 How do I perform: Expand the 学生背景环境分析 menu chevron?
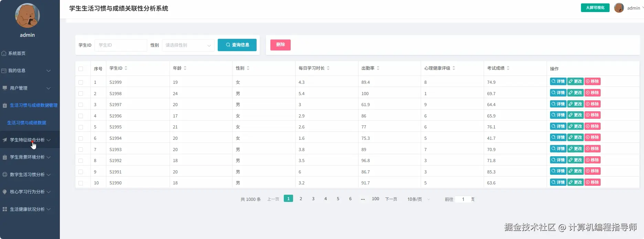[49, 157]
